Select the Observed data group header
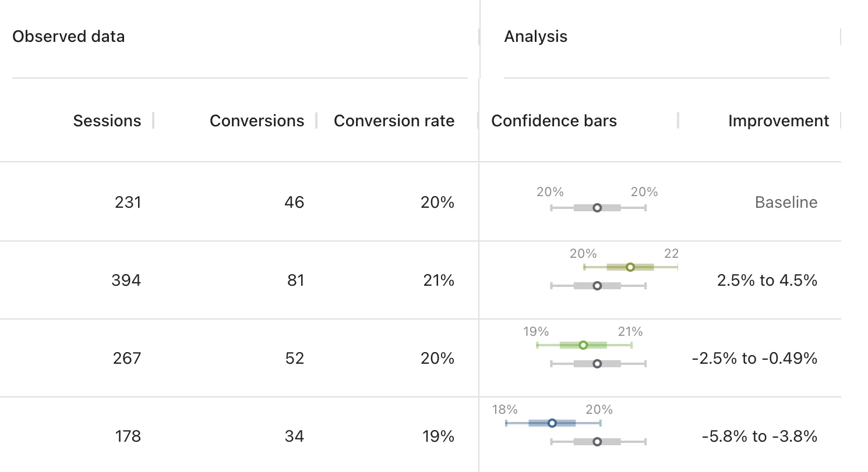Image resolution: width=868 pixels, height=472 pixels. point(69,37)
